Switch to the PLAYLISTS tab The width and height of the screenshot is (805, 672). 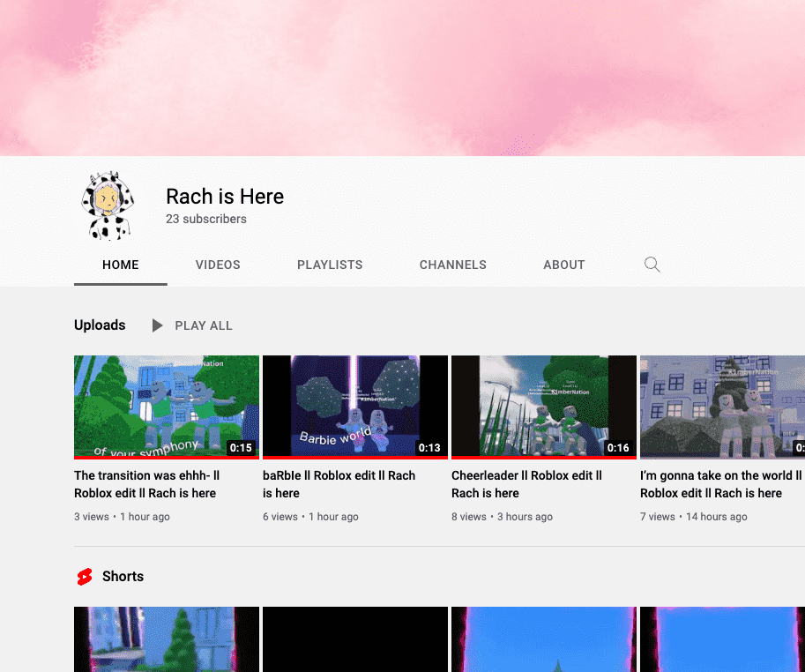tap(330, 265)
